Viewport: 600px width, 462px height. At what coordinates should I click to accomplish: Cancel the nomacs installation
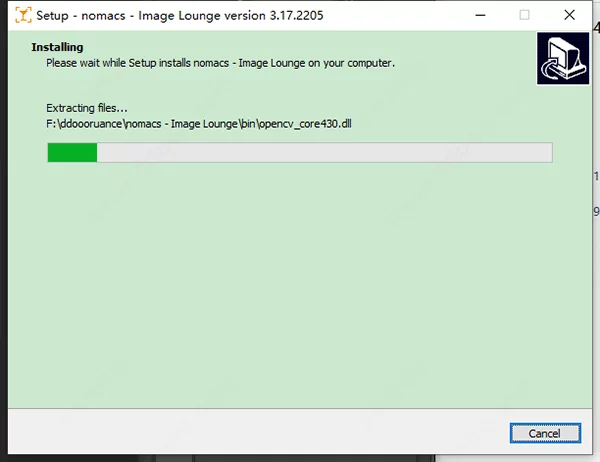click(544, 432)
